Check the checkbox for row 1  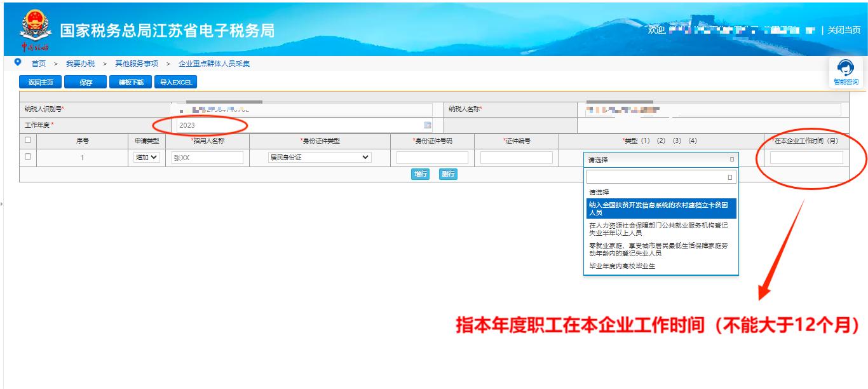tap(27, 156)
